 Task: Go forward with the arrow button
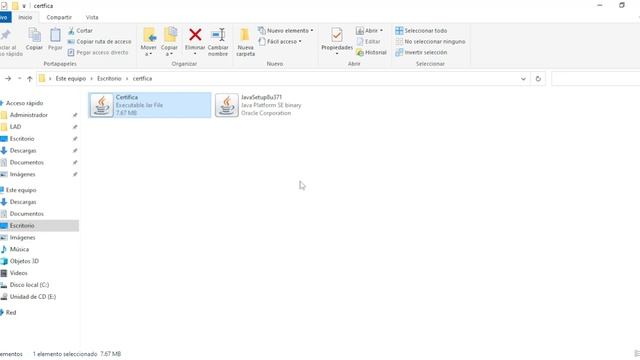8,78
